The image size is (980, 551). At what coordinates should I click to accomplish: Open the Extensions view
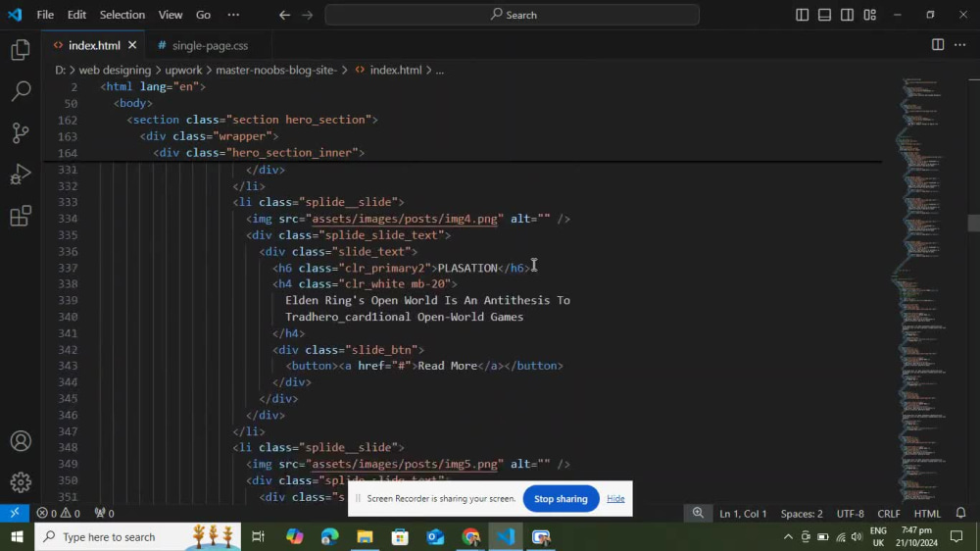(x=21, y=216)
